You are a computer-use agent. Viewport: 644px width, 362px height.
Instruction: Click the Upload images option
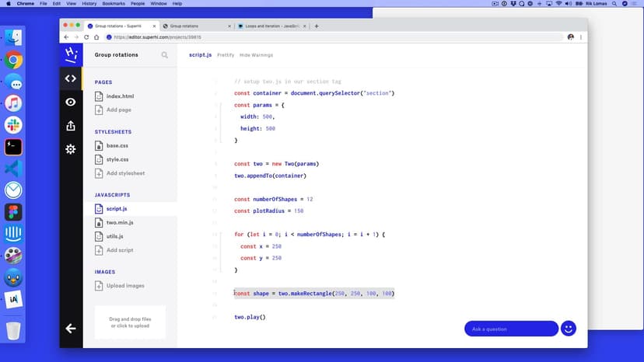[x=124, y=286]
